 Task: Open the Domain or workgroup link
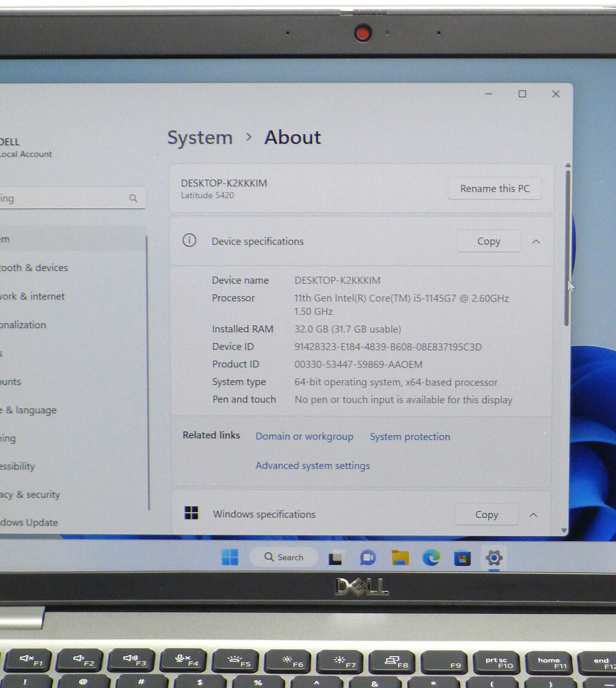click(304, 436)
